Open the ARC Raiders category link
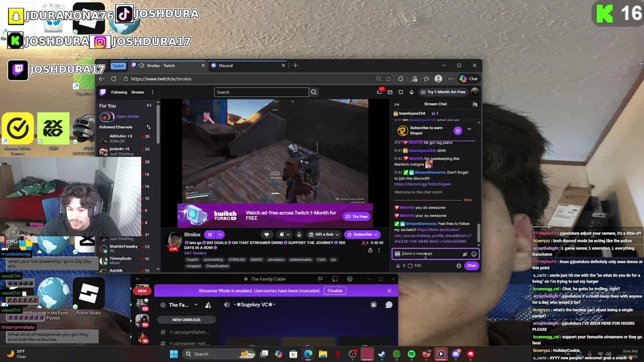 [195, 253]
